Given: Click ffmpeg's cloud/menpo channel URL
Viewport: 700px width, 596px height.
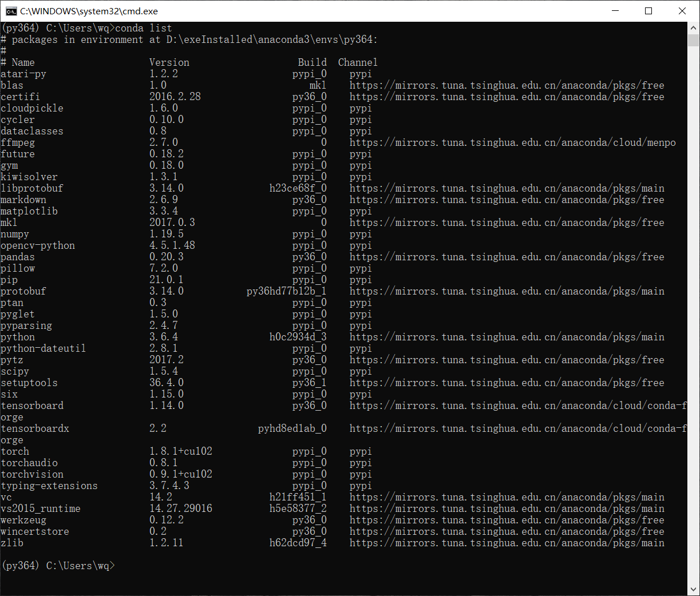Looking at the screenshot, I should (x=513, y=142).
